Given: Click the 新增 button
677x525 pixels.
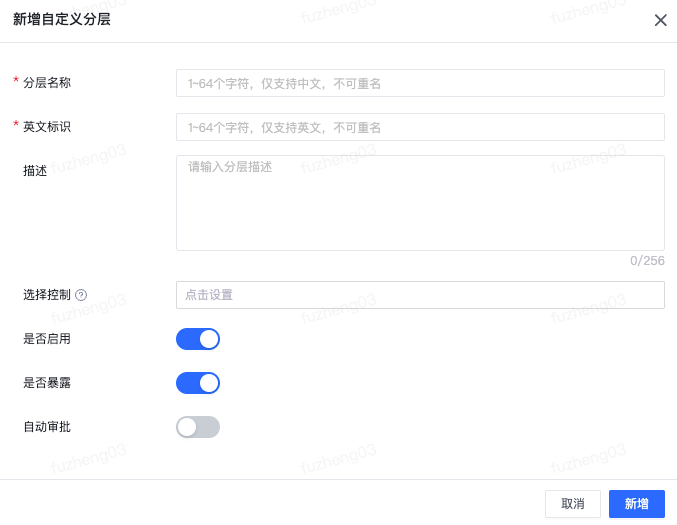Looking at the screenshot, I should point(636,503).
